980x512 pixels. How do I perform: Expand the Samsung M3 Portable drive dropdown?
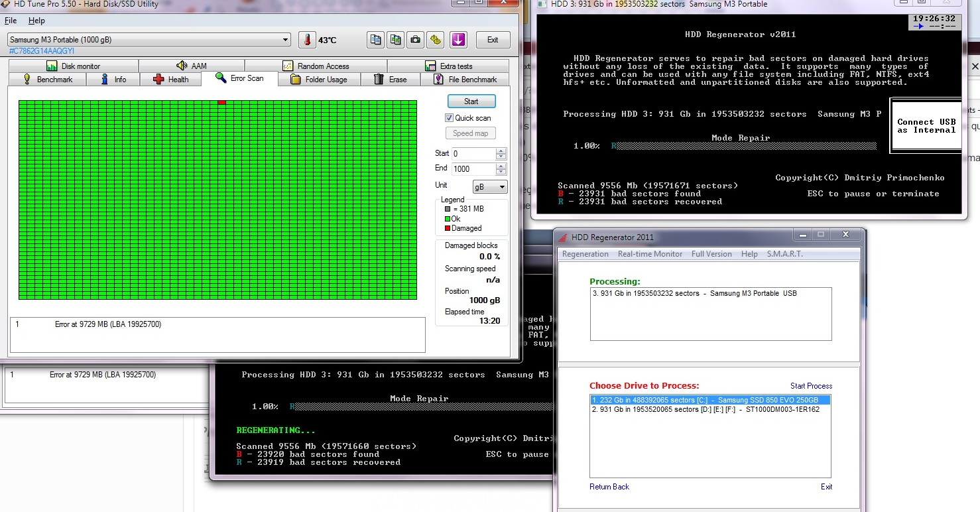[285, 40]
